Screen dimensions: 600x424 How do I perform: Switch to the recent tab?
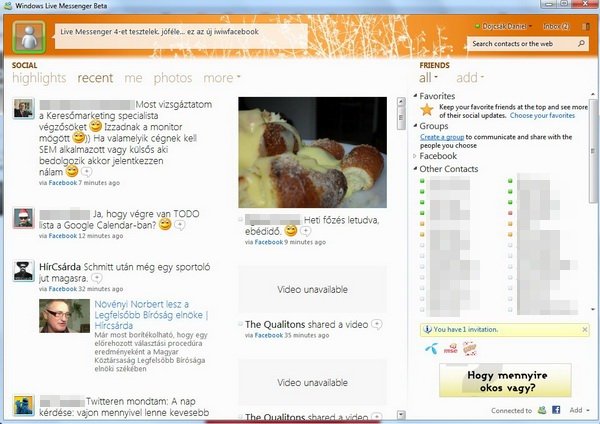tap(95, 78)
